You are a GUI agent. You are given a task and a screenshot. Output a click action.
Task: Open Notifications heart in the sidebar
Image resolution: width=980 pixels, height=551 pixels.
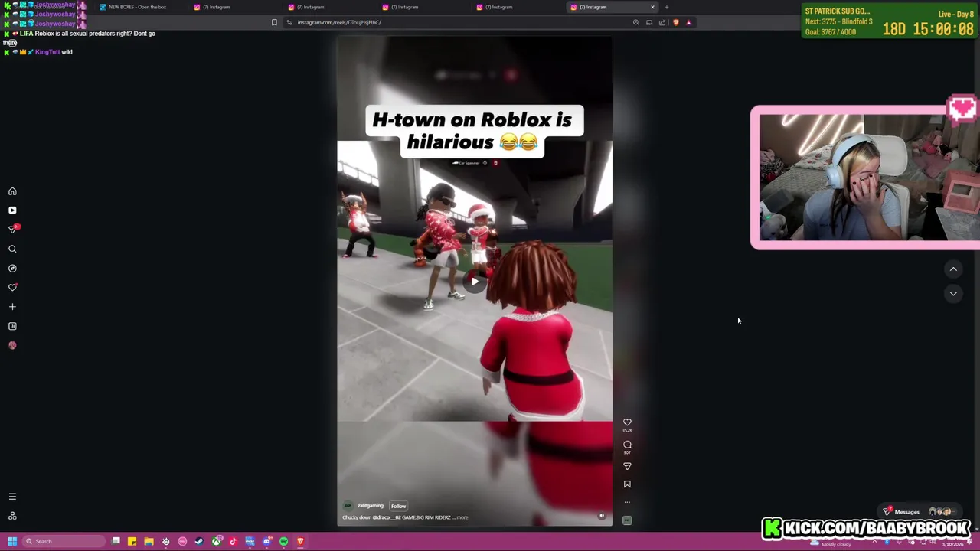point(12,288)
